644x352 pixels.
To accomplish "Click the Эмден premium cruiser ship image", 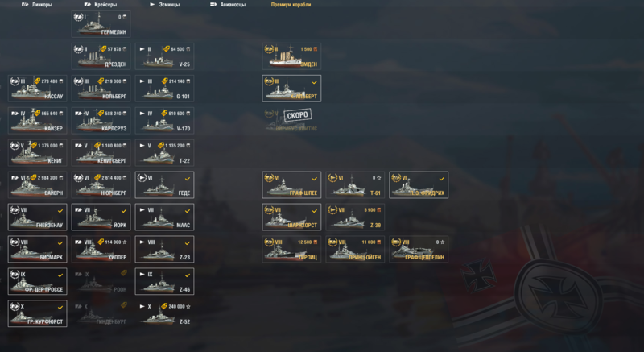I will pos(286,58).
